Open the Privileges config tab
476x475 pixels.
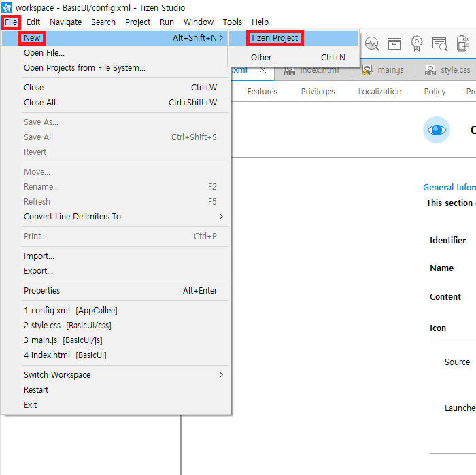318,92
